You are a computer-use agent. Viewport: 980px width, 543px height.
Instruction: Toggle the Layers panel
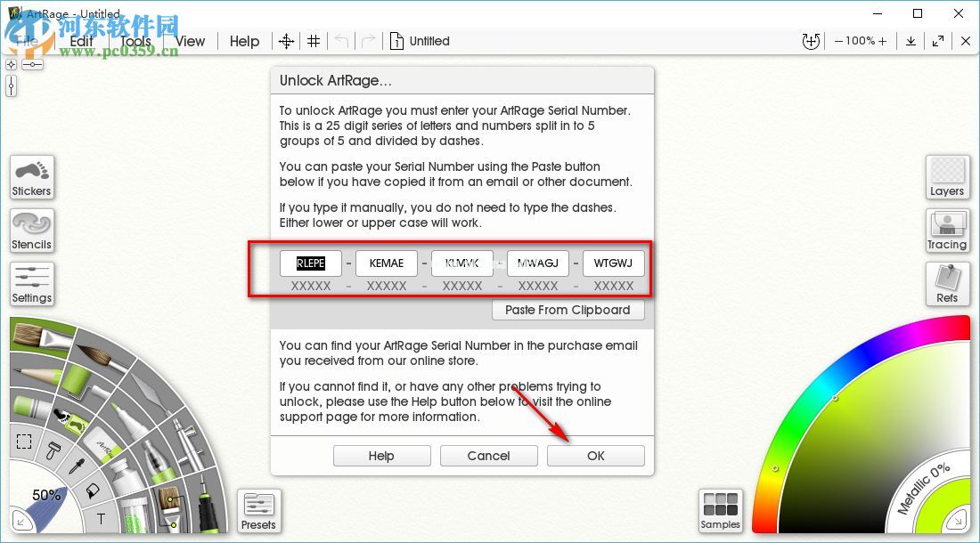(x=947, y=177)
